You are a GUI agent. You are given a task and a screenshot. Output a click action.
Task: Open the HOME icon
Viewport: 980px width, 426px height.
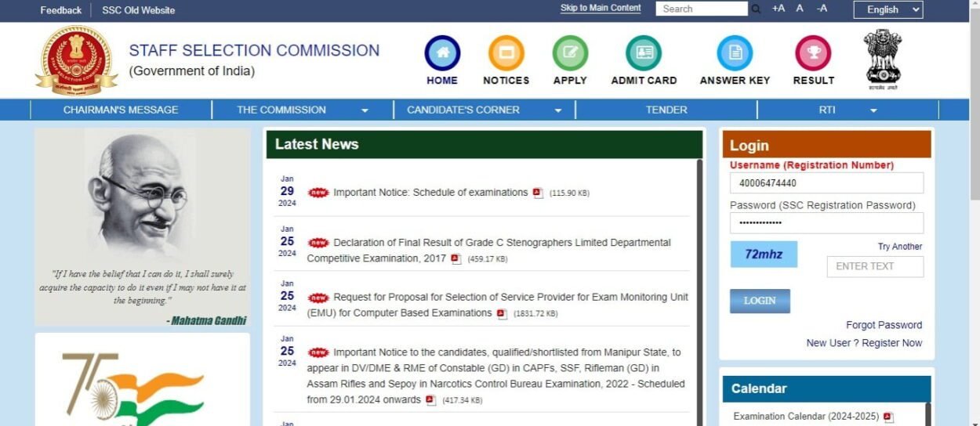pos(442,53)
